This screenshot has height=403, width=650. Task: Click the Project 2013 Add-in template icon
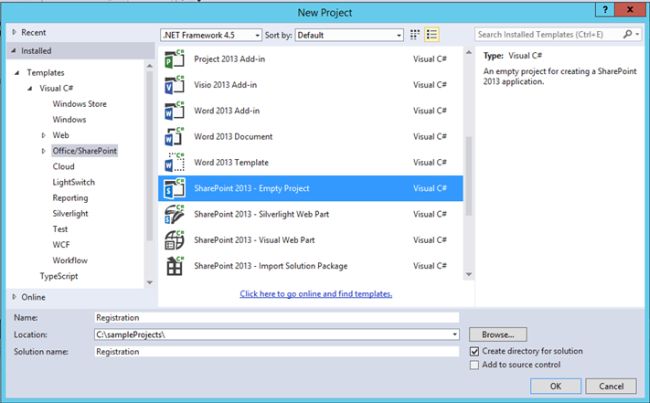pyautogui.click(x=175, y=59)
